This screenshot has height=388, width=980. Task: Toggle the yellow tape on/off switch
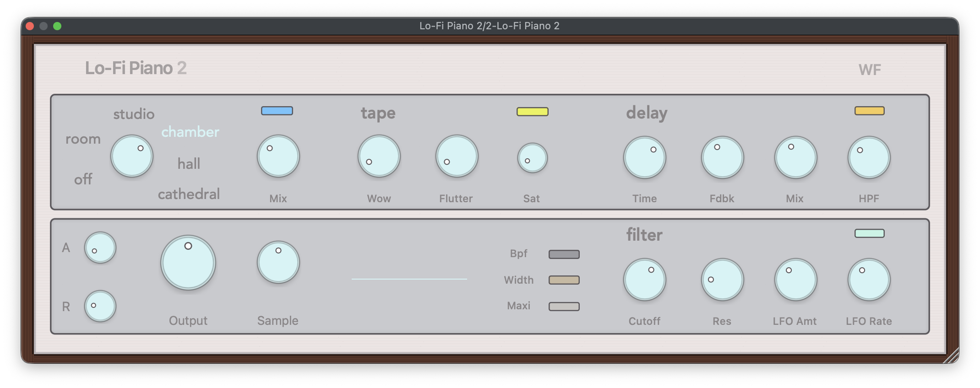533,112
